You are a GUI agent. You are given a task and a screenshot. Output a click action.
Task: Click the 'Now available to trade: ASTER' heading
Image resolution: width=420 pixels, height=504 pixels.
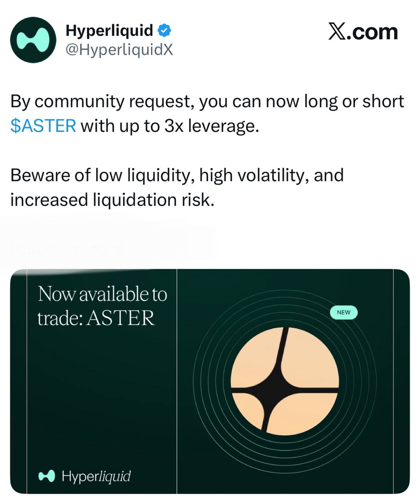[x=102, y=306]
